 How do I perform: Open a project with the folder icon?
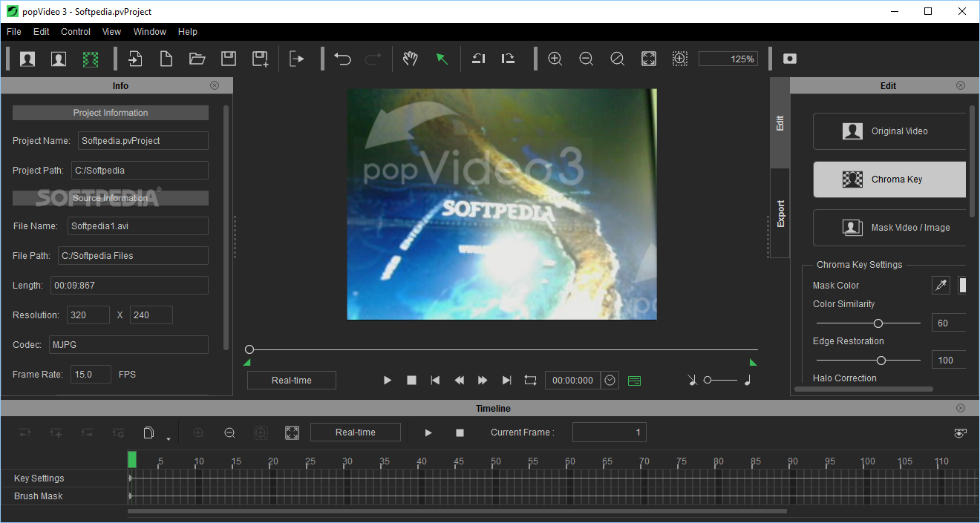(197, 59)
